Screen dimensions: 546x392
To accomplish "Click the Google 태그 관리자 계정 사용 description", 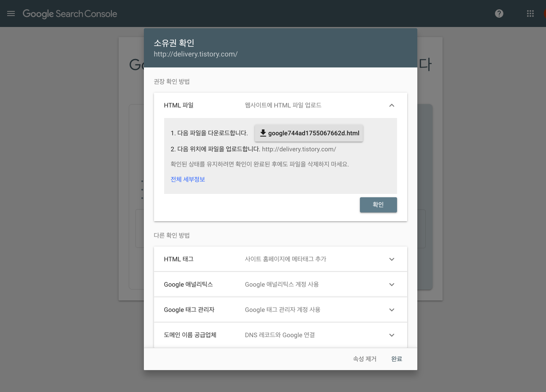I will pos(283,310).
